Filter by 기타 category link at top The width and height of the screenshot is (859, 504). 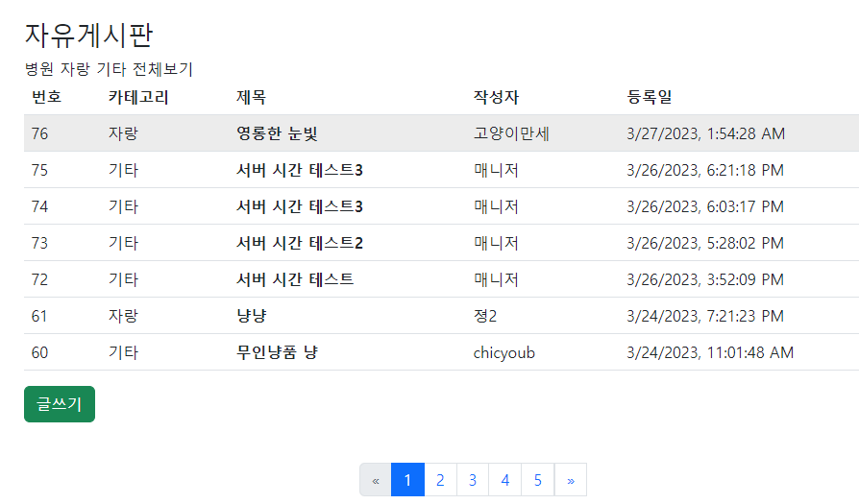tap(111, 69)
